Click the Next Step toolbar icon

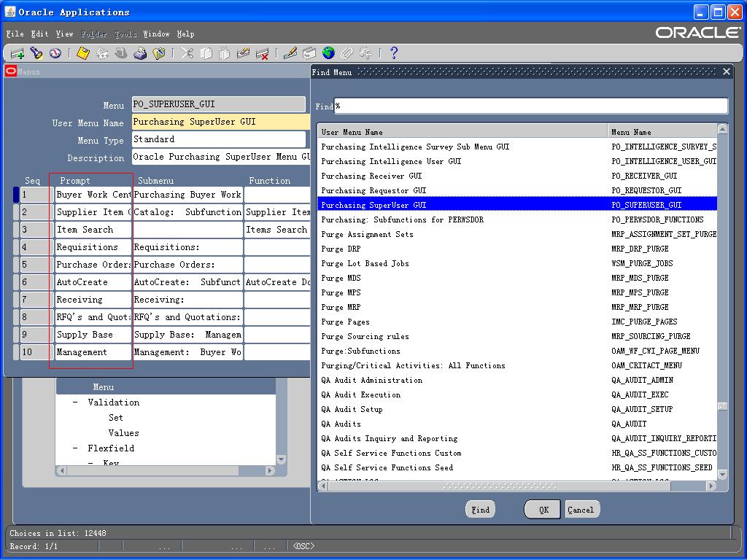(102, 53)
